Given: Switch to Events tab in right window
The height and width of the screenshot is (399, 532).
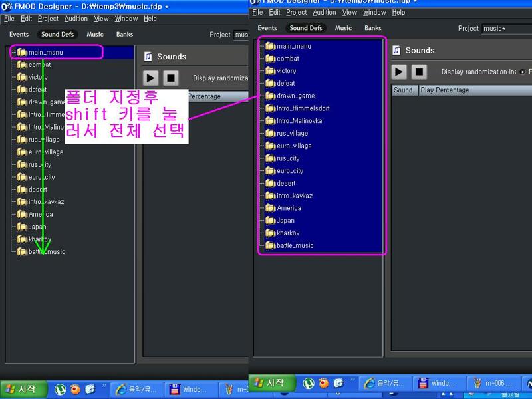Looking at the screenshot, I should pos(267,28).
